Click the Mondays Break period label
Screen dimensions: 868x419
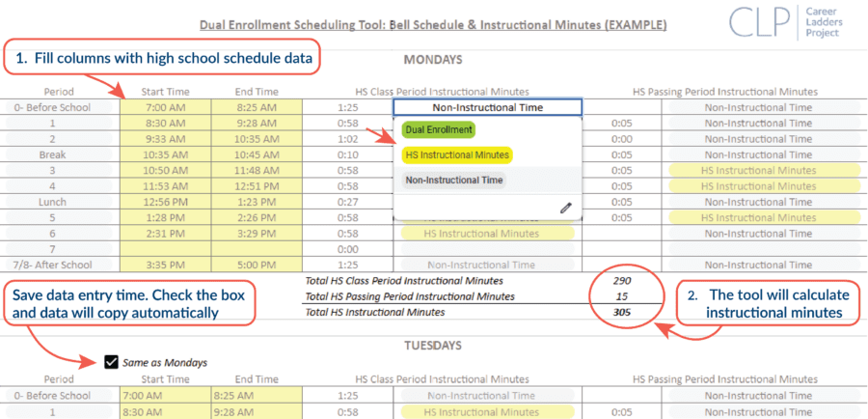52,154
